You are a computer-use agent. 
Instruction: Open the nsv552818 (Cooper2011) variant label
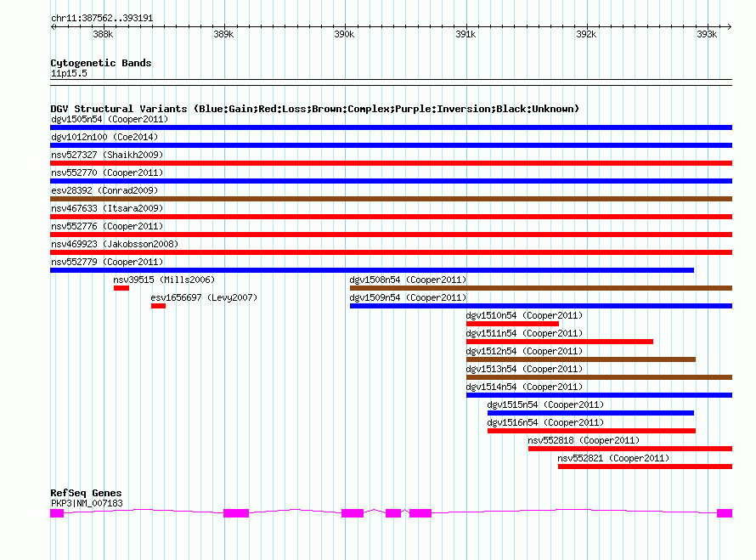(x=584, y=440)
